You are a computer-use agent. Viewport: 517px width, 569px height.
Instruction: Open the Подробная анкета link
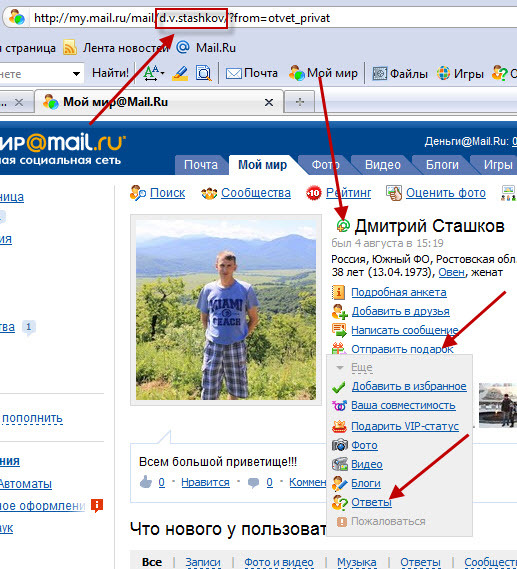click(x=399, y=292)
